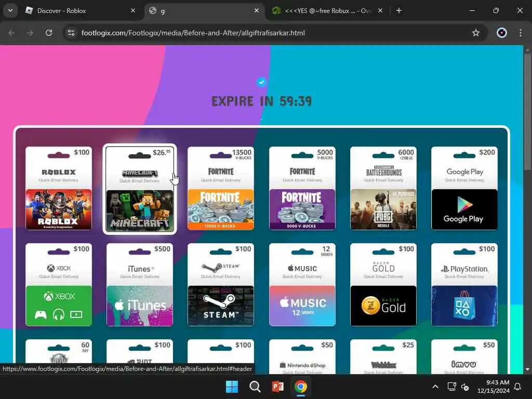Close the Discover - Roblox tab

point(133,11)
